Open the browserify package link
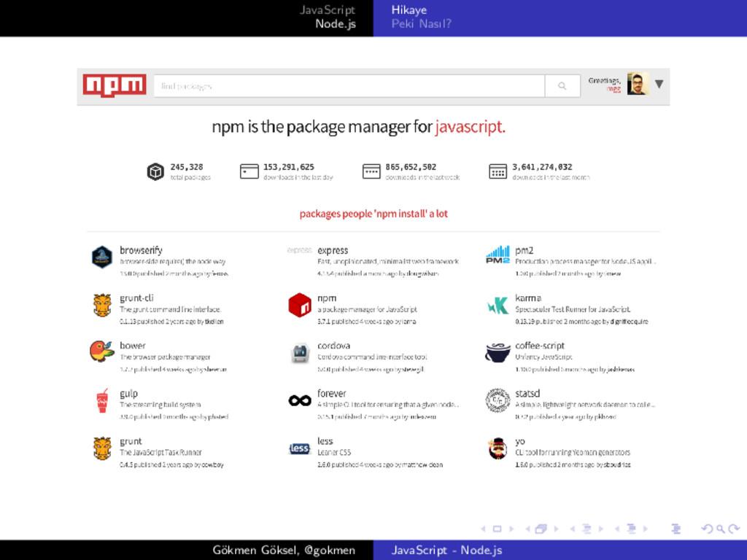The width and height of the screenshot is (747, 560). [141, 251]
